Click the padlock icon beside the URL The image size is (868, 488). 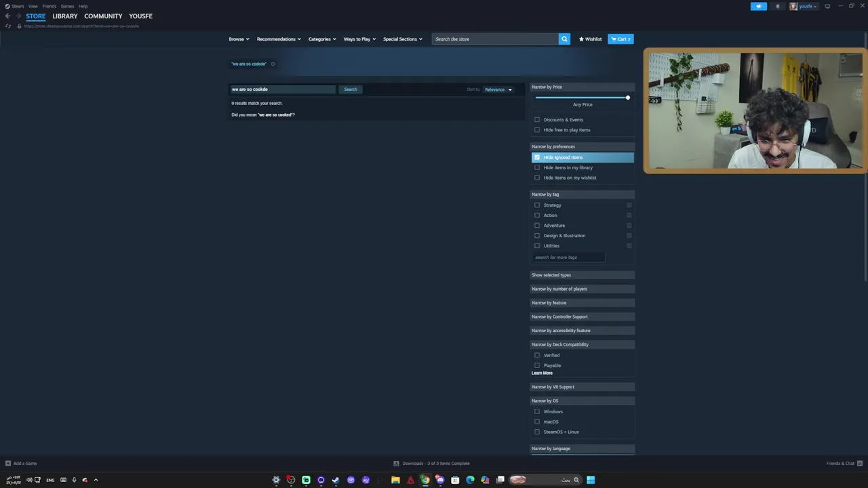click(19, 26)
